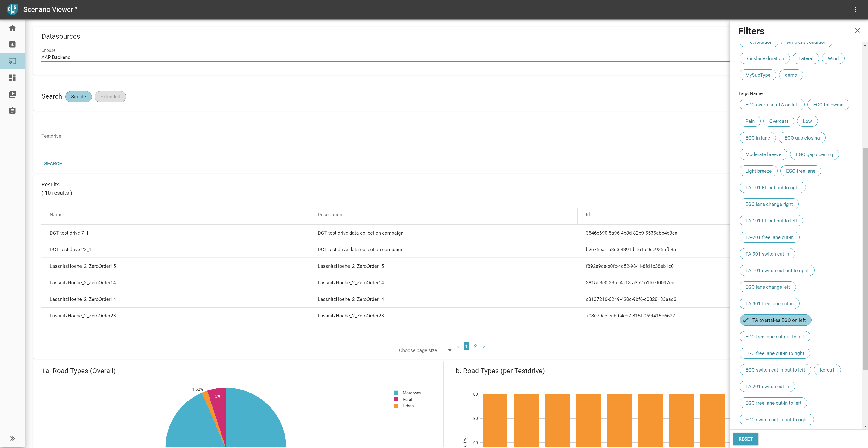This screenshot has width=868, height=448.
Task: Click the Filters panel scroll-up arrow
Action: coord(865,45)
